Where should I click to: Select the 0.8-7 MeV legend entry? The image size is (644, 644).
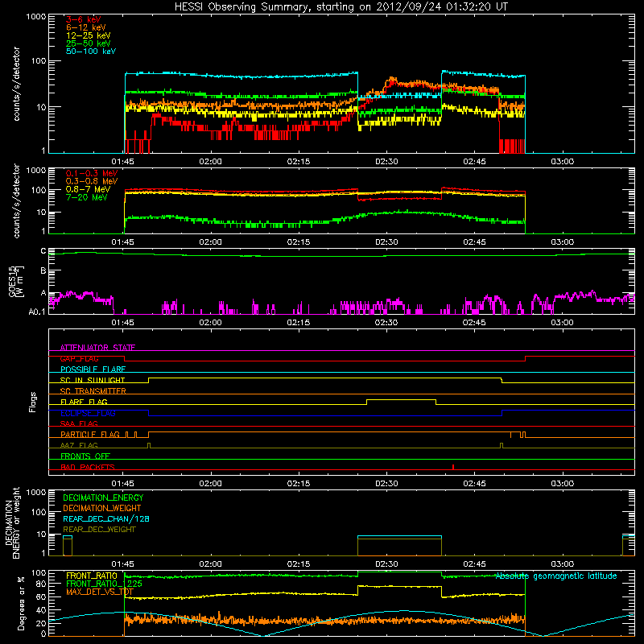(x=88, y=189)
